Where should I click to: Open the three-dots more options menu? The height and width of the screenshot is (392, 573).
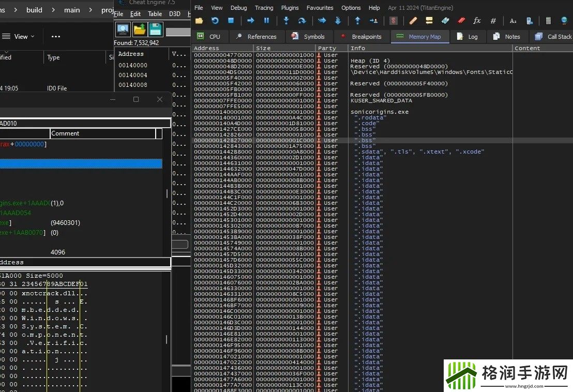pos(56,37)
